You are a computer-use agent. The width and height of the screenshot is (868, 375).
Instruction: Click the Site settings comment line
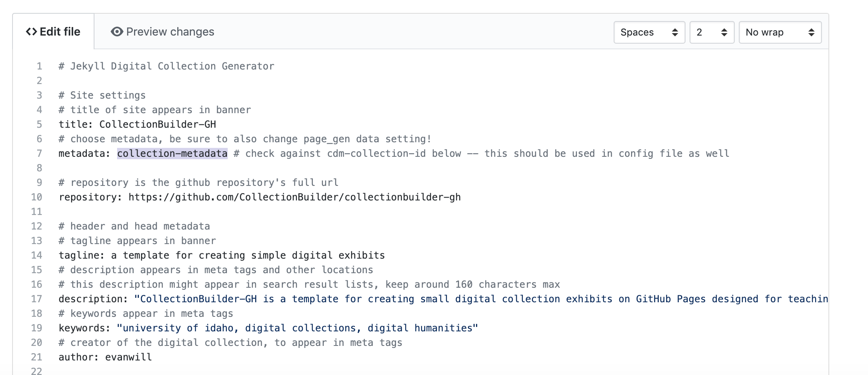(102, 95)
